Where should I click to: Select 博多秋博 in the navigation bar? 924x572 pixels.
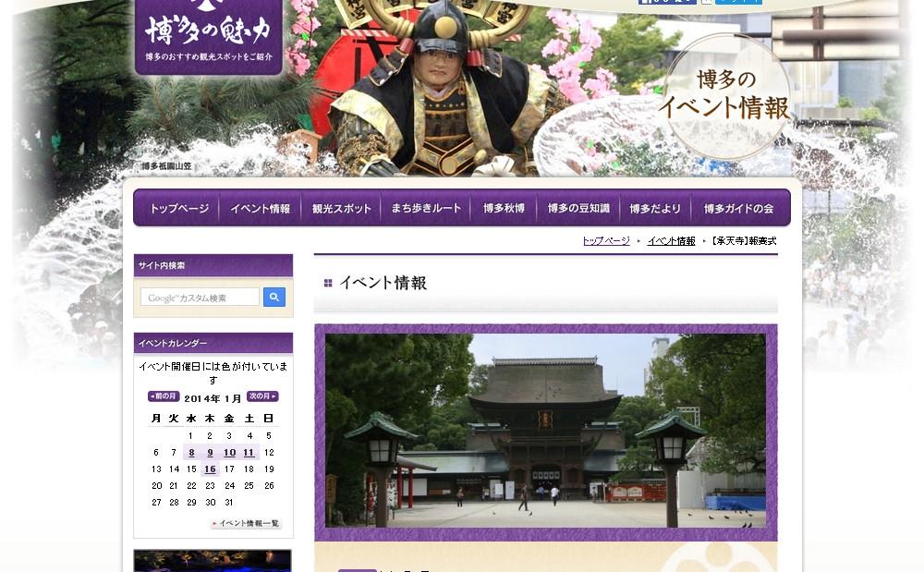coord(504,209)
